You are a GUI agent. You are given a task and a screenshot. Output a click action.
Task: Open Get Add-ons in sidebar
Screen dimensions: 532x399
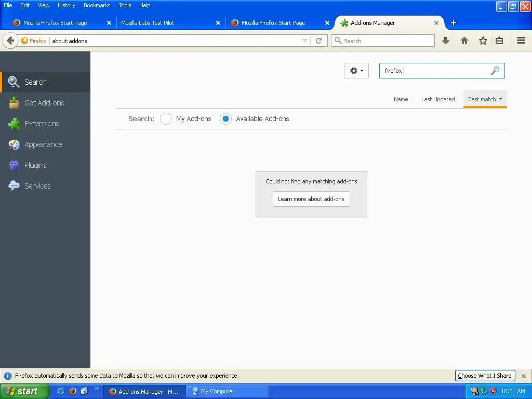[x=46, y=103]
